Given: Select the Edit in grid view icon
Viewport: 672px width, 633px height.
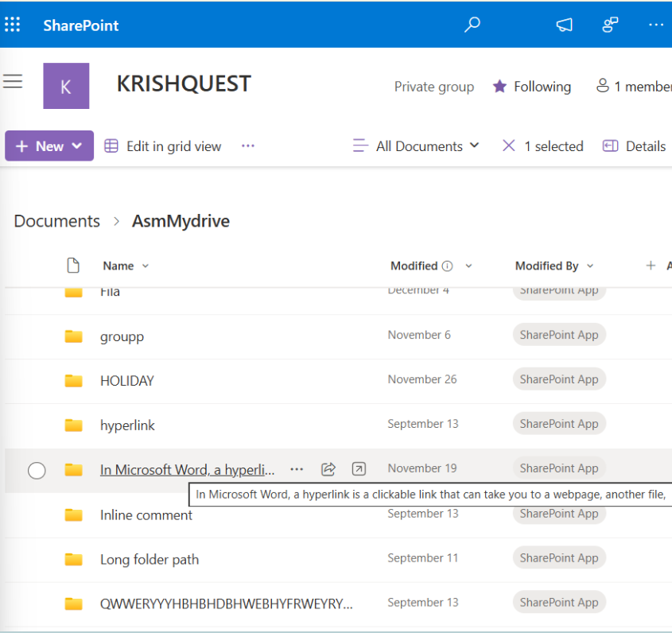Looking at the screenshot, I should (110, 146).
